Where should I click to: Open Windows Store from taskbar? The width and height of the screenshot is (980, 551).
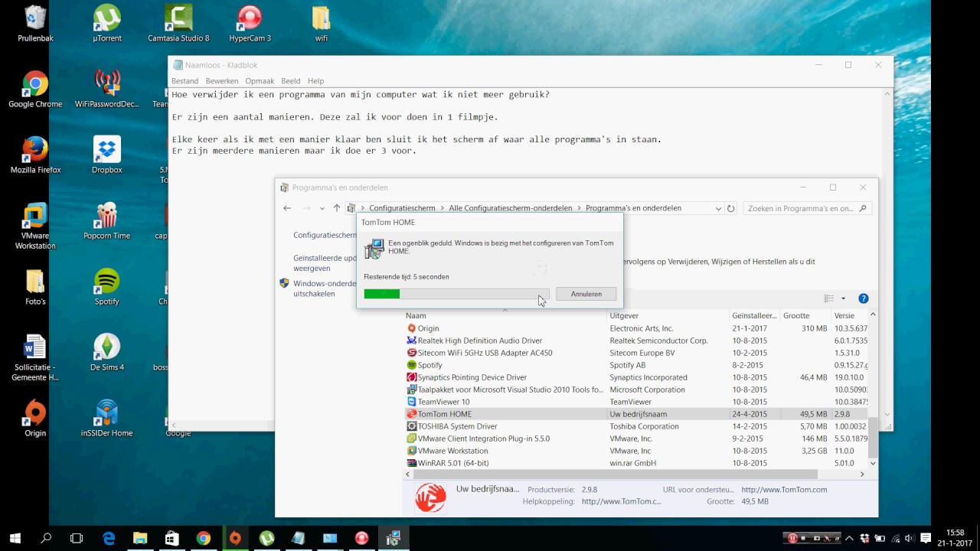click(171, 539)
